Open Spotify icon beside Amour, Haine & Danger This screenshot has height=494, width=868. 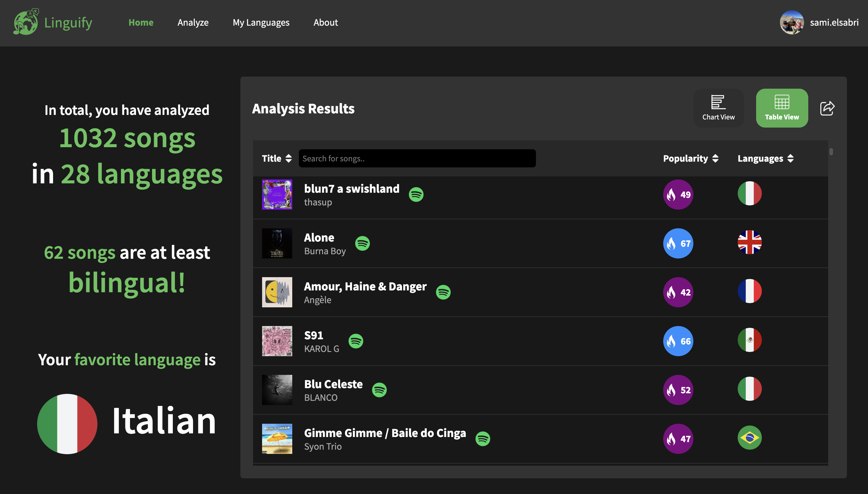point(443,292)
